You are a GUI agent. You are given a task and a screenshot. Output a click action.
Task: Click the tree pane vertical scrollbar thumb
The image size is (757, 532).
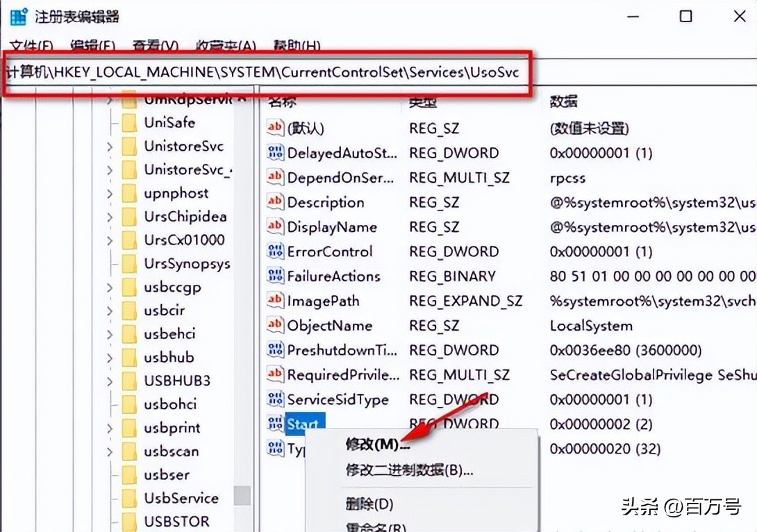click(242, 495)
